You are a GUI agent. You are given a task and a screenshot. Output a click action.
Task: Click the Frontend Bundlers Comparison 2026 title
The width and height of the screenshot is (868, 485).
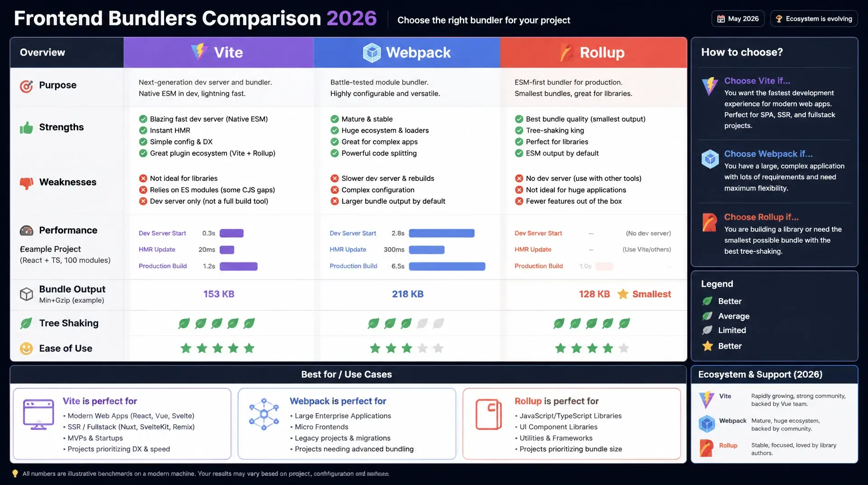pyautogui.click(x=195, y=18)
